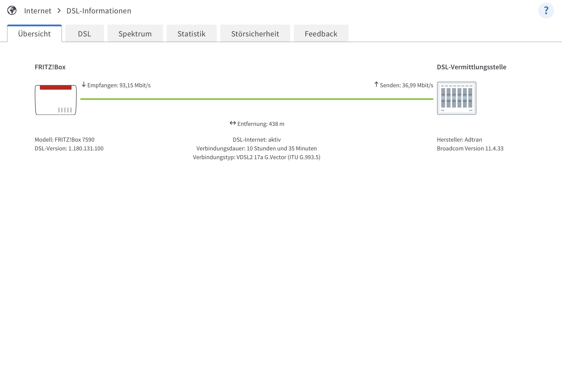Click the DSL-Informationen breadcrumb
This screenshot has width=562, height=392.
(x=99, y=11)
